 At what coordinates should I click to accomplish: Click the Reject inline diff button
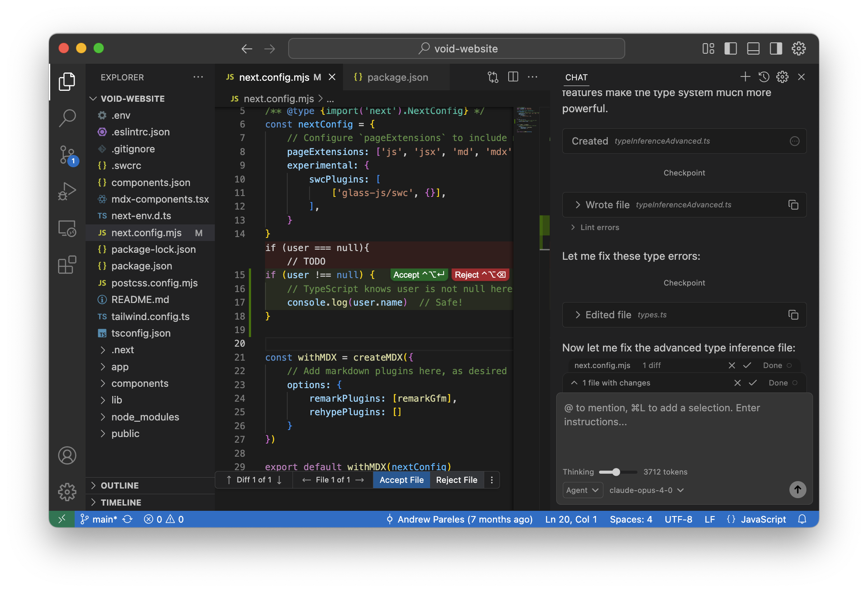[480, 275]
